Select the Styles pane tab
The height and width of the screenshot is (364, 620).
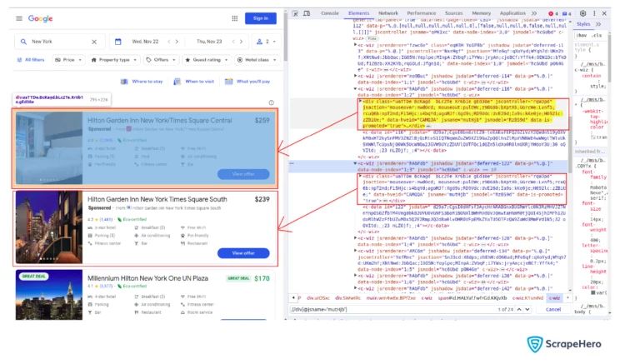click(583, 24)
